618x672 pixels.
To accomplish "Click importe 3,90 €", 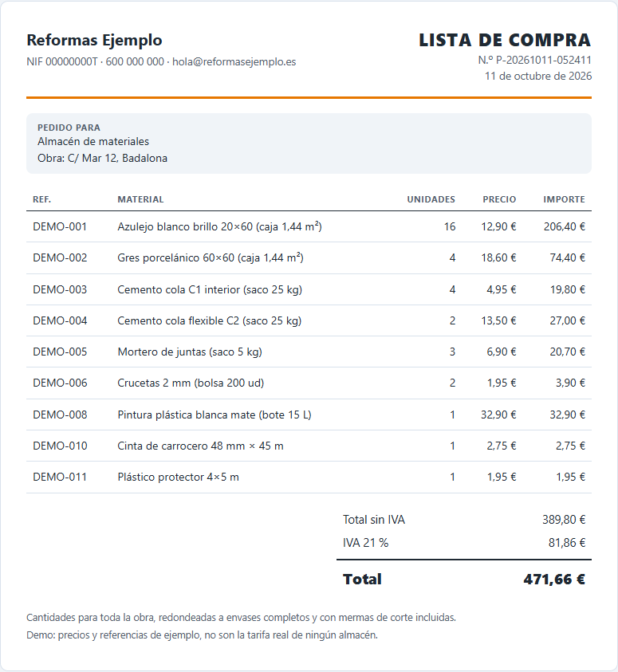I will [570, 383].
